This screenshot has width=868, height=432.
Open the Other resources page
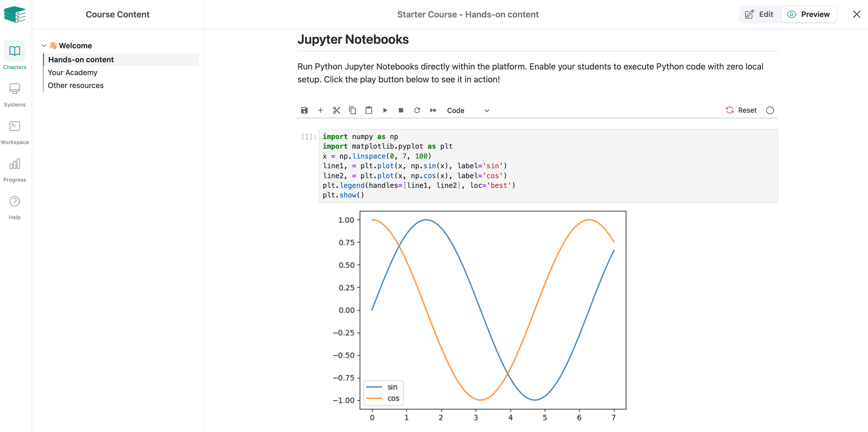tap(75, 86)
